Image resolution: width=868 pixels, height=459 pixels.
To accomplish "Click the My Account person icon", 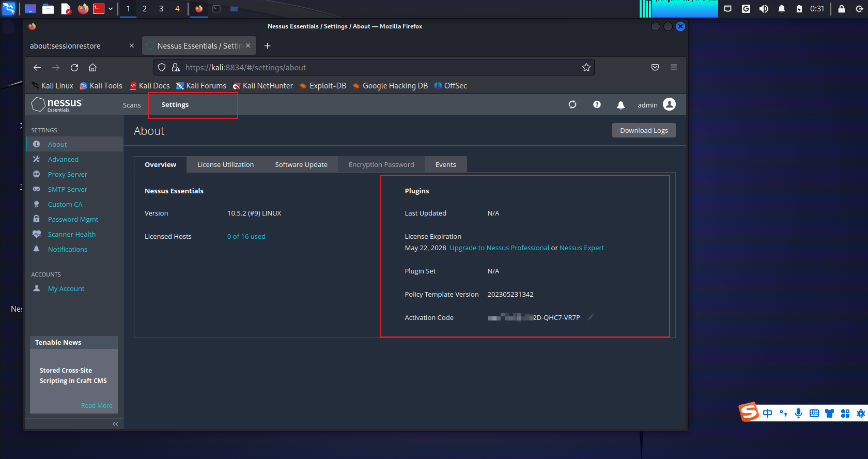I will pos(37,288).
